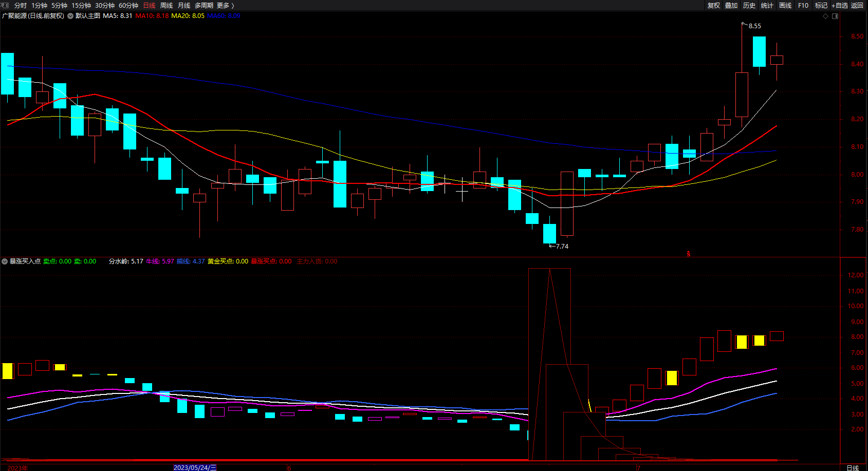Click the MA20: 8.05 indicator label

tap(188, 16)
